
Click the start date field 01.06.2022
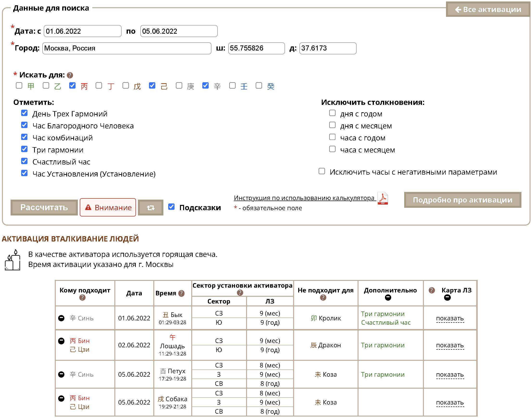[83, 31]
